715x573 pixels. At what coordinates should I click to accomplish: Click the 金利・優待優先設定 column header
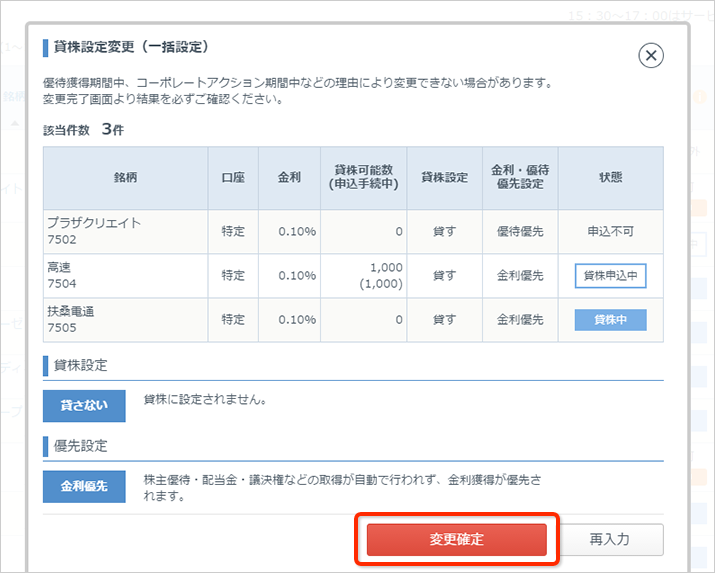click(520, 178)
